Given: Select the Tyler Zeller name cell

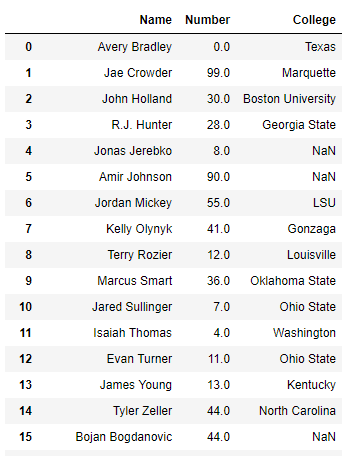Looking at the screenshot, I should tap(142, 411).
